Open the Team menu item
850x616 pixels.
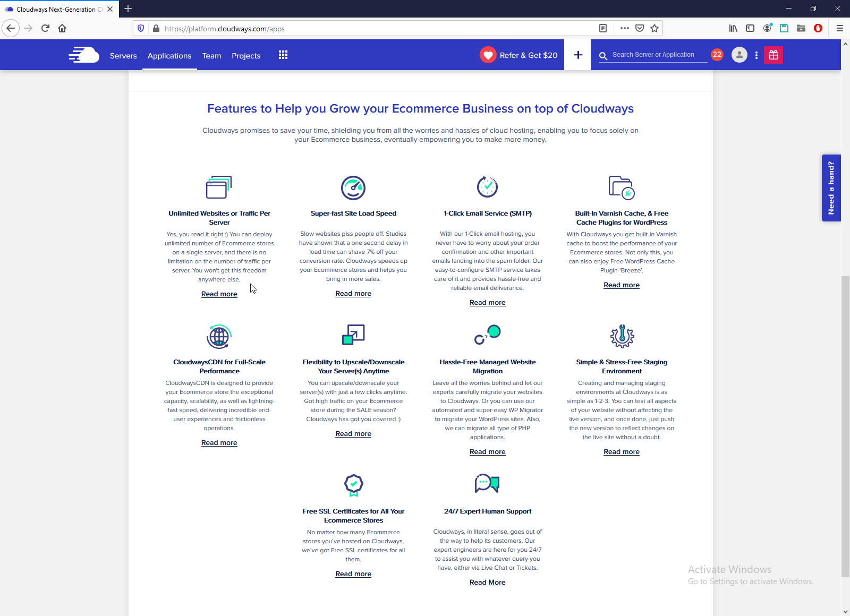pyautogui.click(x=211, y=56)
